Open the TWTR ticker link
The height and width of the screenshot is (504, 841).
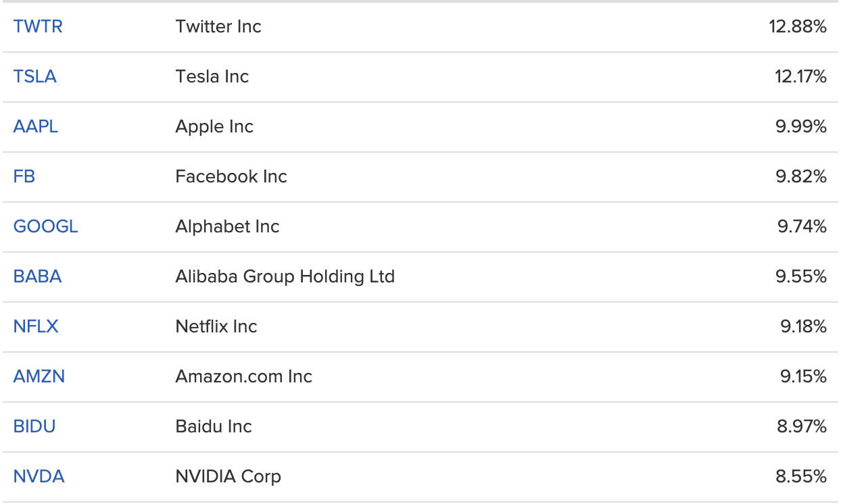38,27
